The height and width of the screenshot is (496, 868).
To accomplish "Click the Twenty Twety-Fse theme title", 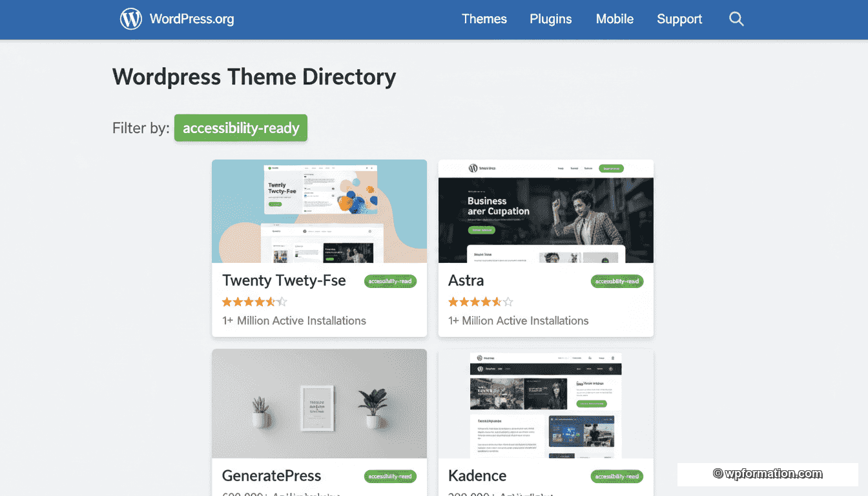I will click(284, 280).
